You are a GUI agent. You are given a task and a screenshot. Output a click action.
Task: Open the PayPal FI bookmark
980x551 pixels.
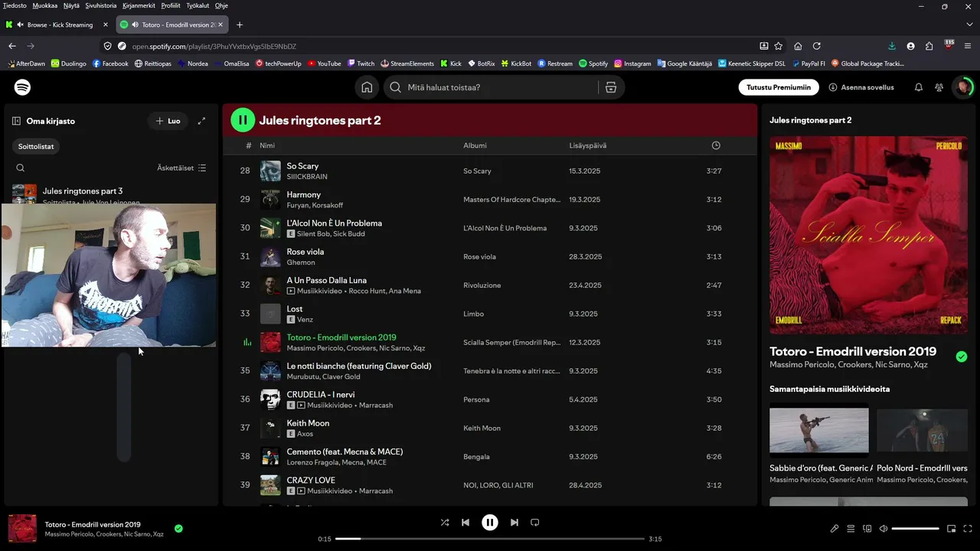(808, 64)
